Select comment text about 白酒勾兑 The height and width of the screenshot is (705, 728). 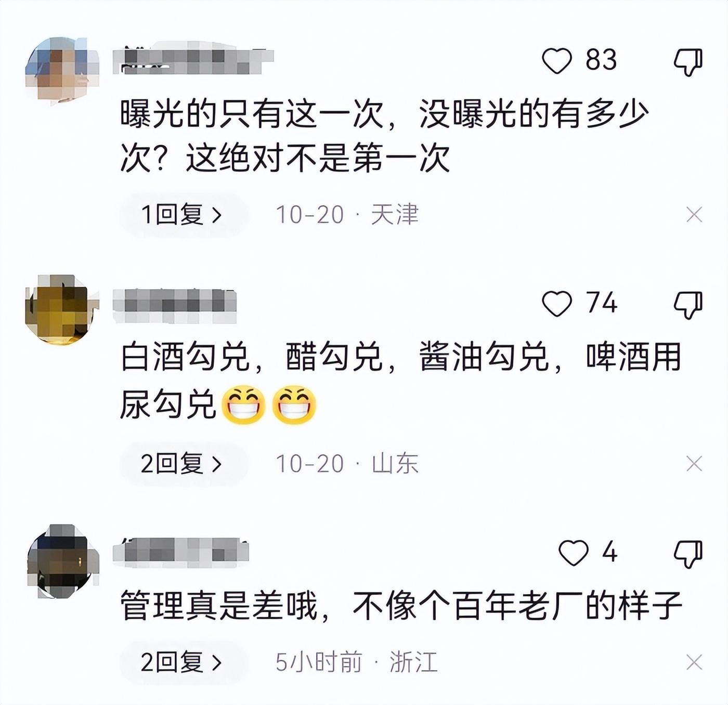click(400, 380)
